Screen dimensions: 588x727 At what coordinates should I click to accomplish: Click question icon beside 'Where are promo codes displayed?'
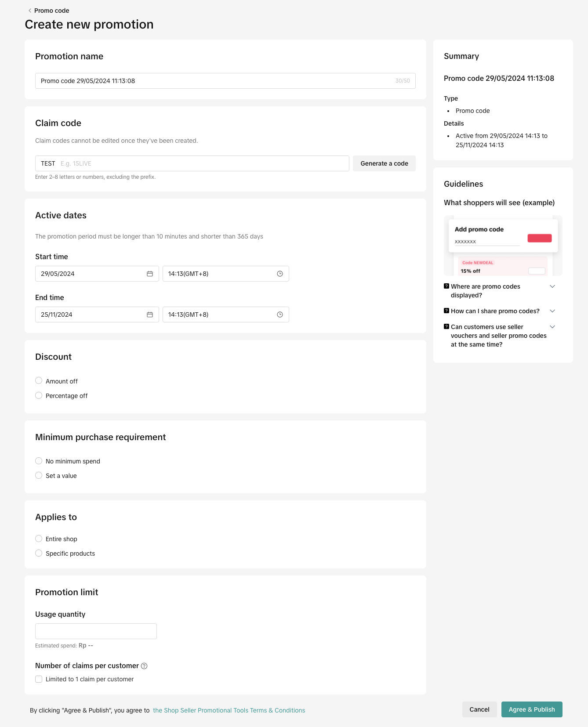point(446,286)
